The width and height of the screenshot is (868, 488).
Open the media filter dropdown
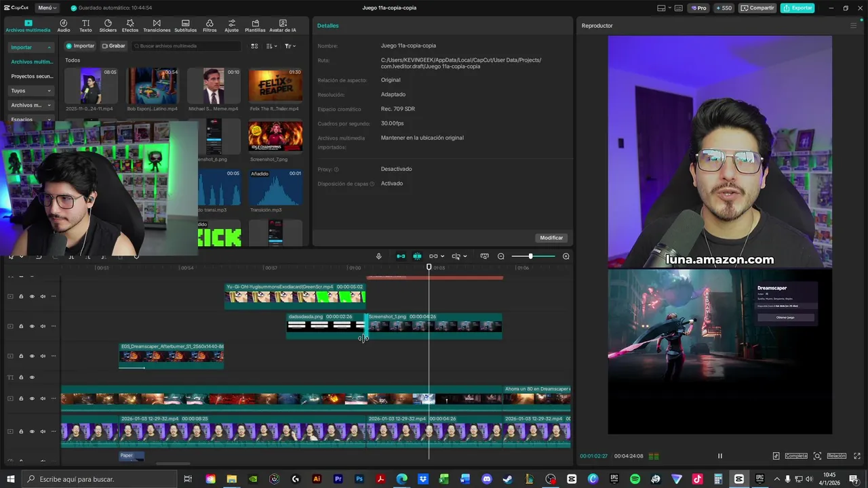290,46
